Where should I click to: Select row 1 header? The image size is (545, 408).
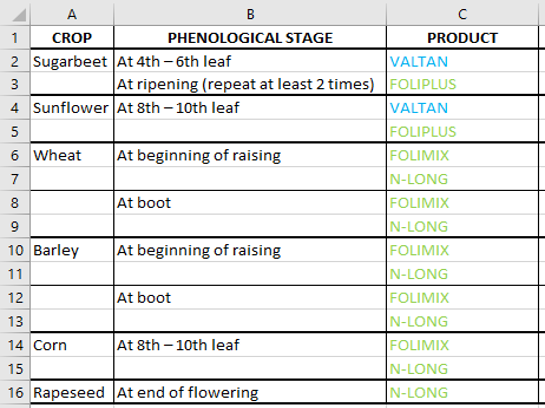coord(15,38)
